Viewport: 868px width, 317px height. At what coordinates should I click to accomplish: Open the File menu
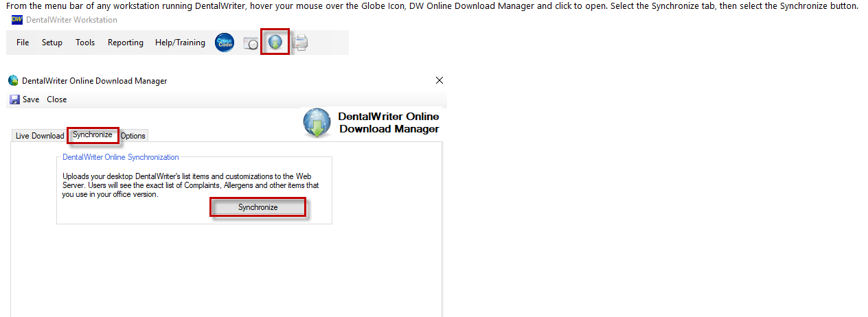pos(23,43)
